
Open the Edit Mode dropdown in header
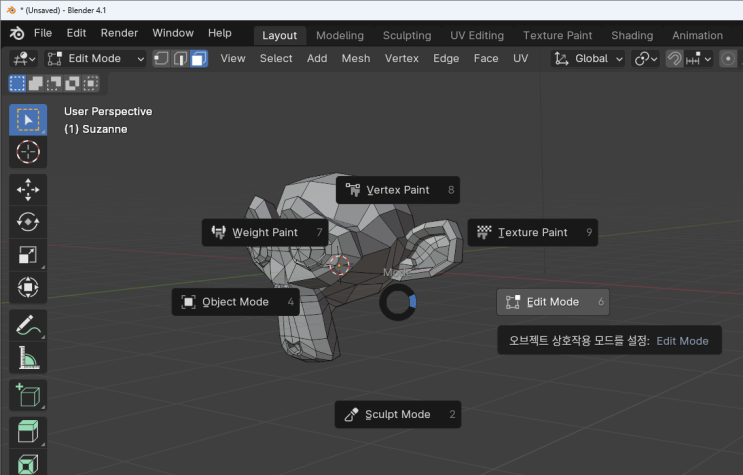pyautogui.click(x=95, y=59)
